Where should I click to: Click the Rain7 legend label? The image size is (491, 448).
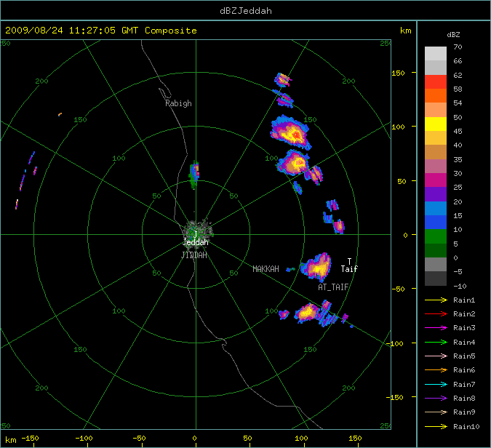[464, 384]
